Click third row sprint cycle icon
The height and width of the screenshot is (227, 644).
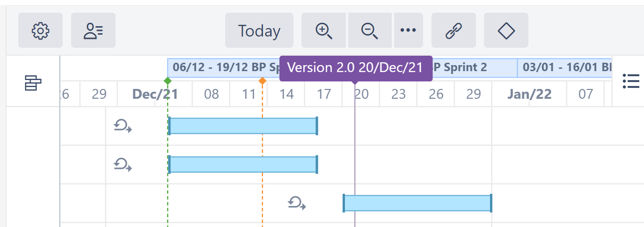[297, 203]
